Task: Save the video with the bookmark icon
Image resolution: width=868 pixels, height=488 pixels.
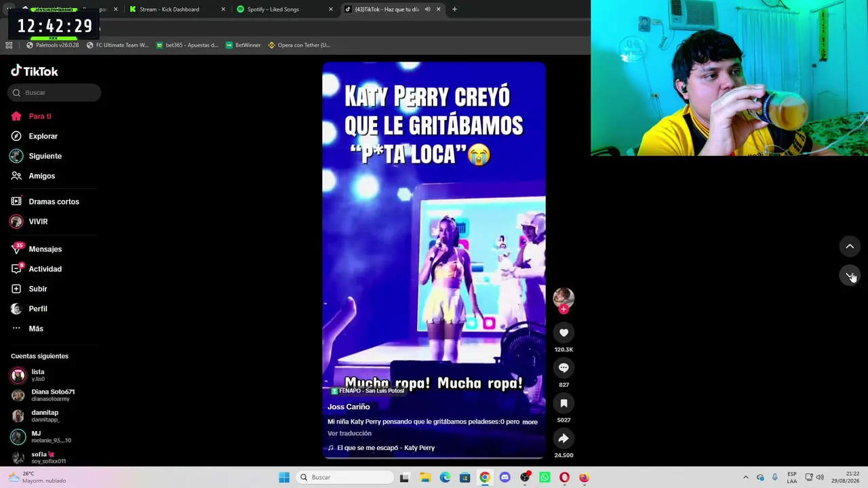Action: pos(564,403)
